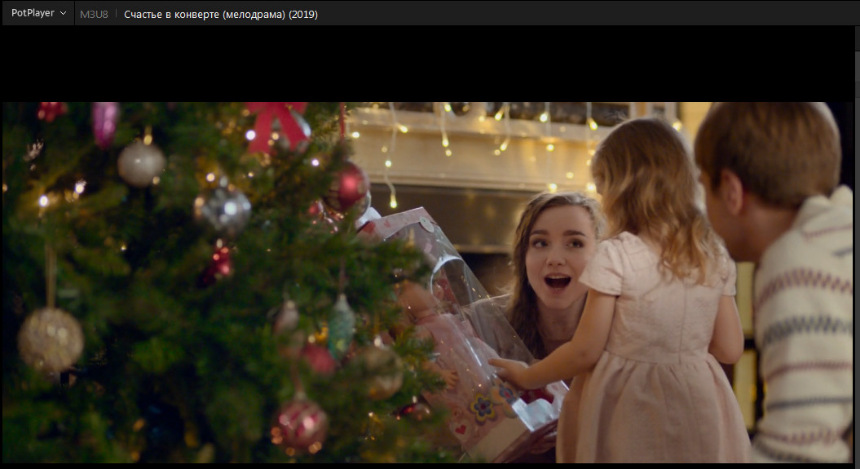Open the PotPlayer main menu dropdown
Viewport: 860px width, 469px height.
[x=38, y=13]
